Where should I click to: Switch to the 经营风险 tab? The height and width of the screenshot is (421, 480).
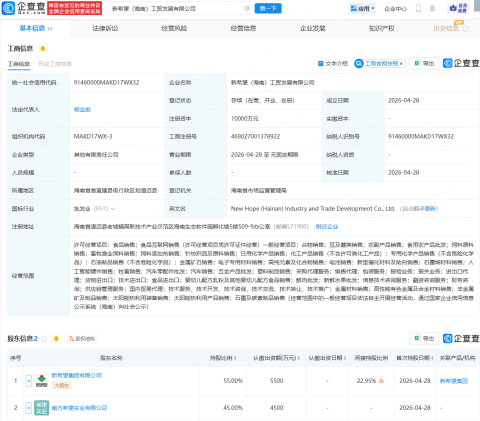pyautogui.click(x=174, y=28)
